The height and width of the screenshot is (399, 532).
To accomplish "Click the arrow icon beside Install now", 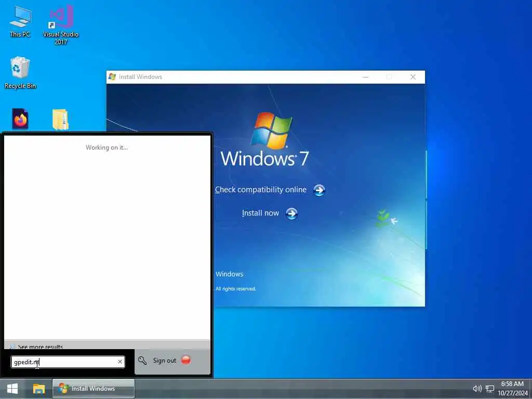I will tap(292, 214).
